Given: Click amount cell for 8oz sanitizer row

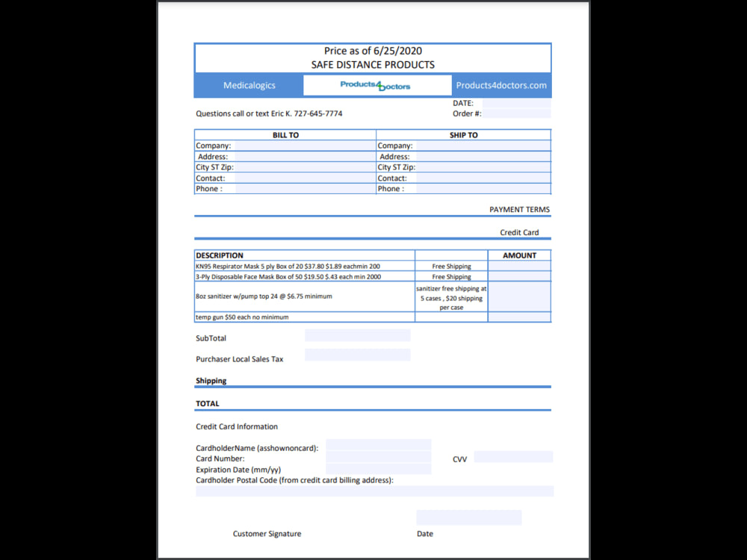Looking at the screenshot, I should 519,296.
